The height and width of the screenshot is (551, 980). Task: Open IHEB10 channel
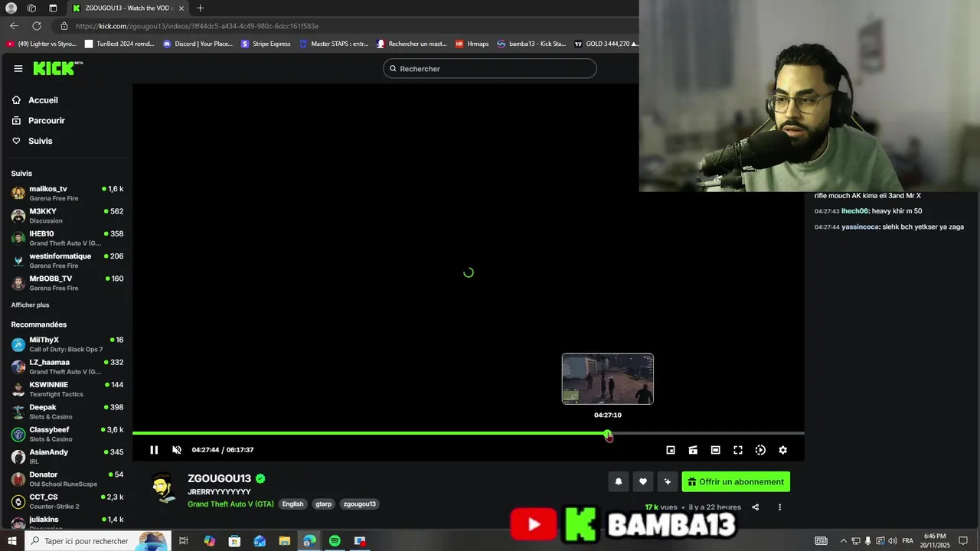(x=67, y=238)
